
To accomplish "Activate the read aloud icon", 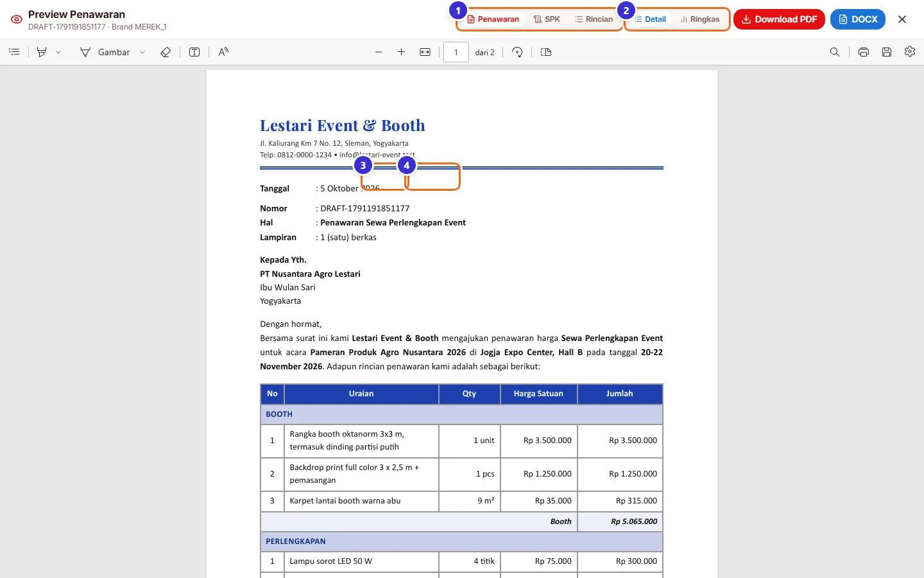I will pos(223,52).
